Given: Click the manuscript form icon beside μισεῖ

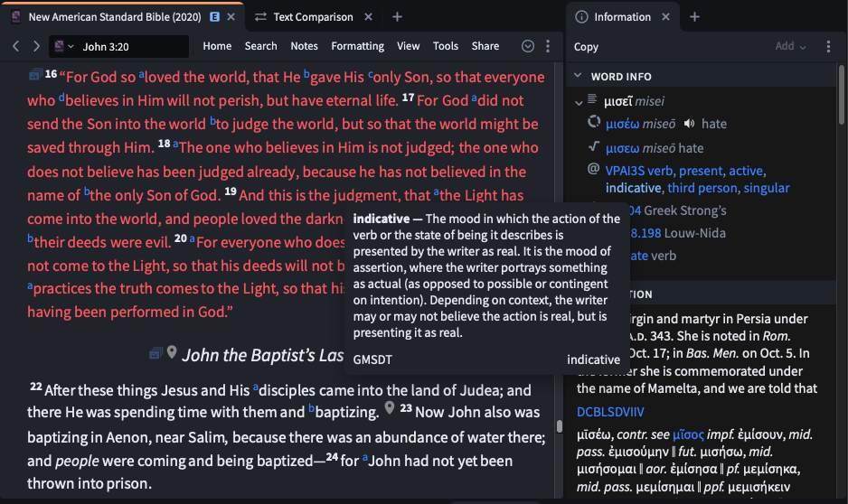Looking at the screenshot, I should pos(593,98).
